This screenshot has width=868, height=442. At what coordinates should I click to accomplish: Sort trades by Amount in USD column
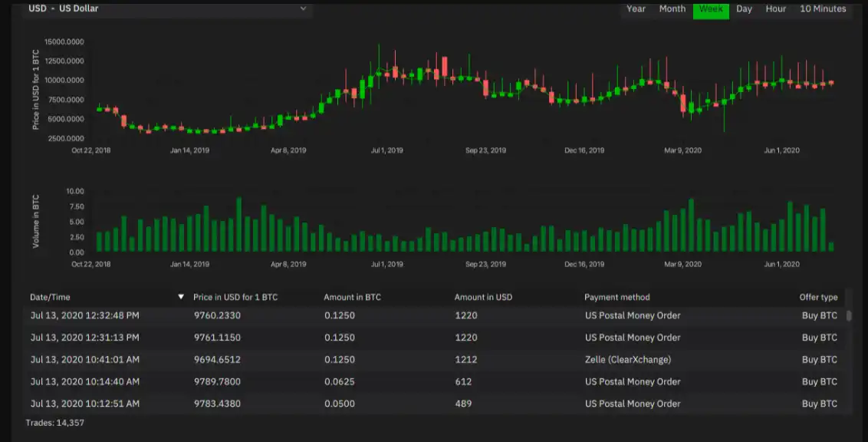pyautogui.click(x=483, y=297)
